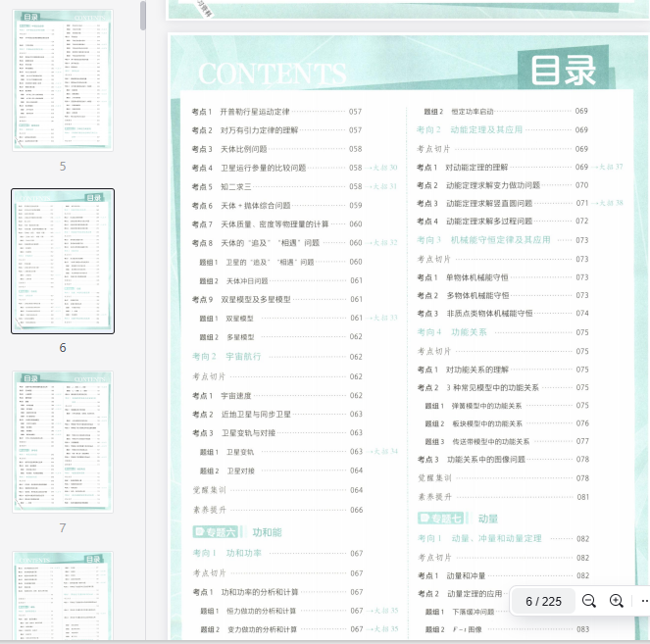This screenshot has height=644, width=650.
Task: Click the heading 考向3 机械能守恒定律及其应用
Action: click(483, 240)
